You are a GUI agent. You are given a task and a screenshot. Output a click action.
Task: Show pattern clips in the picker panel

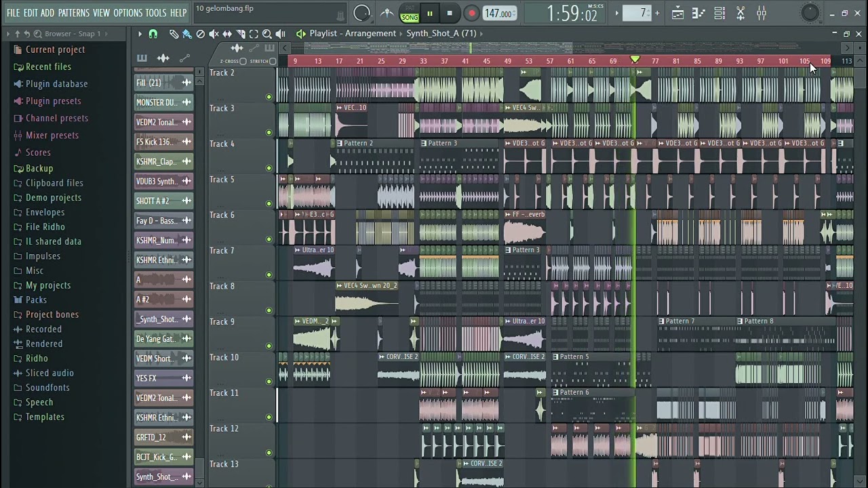pos(142,58)
